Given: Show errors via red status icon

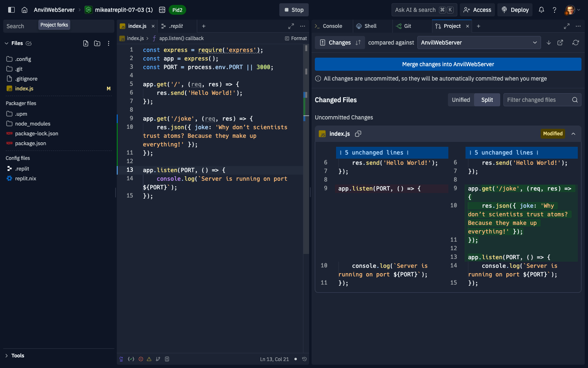Looking at the screenshot, I should pos(141,359).
